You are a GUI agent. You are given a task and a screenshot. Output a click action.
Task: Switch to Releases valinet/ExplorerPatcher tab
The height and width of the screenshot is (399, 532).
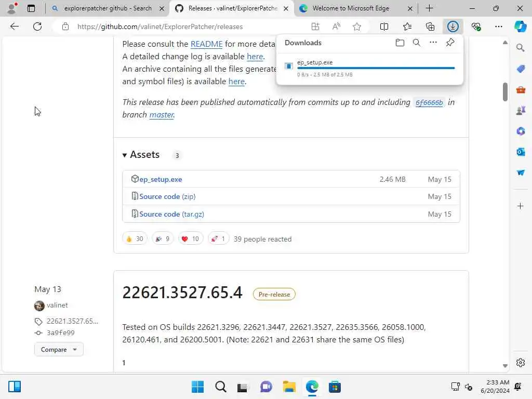click(232, 8)
